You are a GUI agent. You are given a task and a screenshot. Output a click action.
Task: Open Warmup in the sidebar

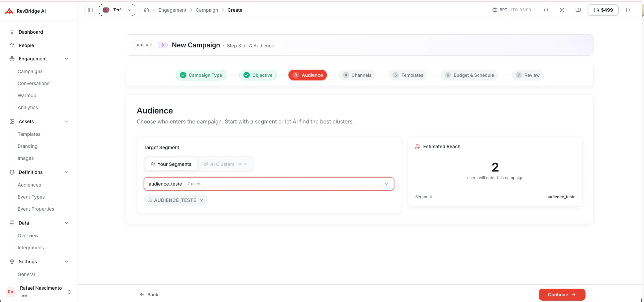27,95
